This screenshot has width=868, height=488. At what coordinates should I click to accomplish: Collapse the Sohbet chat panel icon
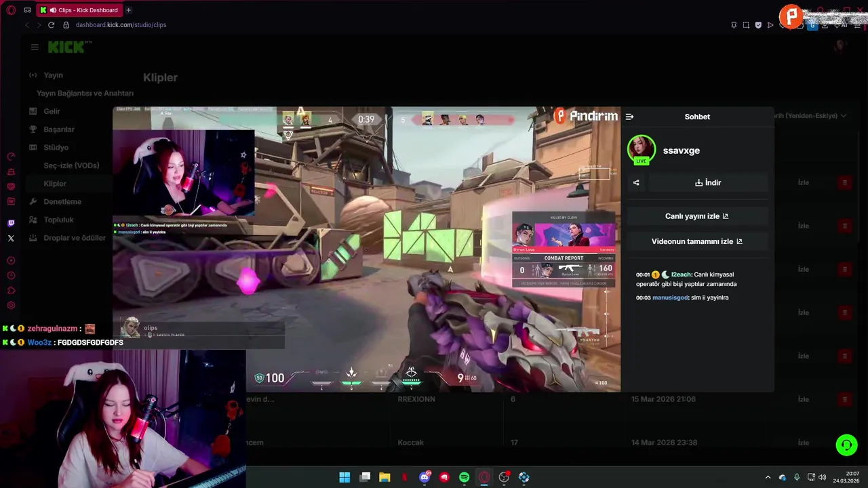click(x=629, y=117)
